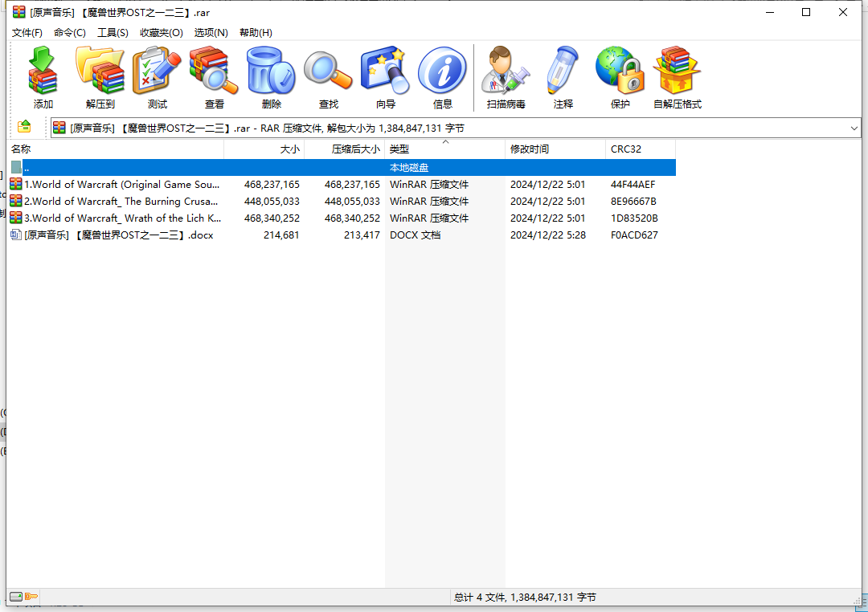Click modified time 2024/12/22 5:28
868x612 pixels.
(548, 235)
